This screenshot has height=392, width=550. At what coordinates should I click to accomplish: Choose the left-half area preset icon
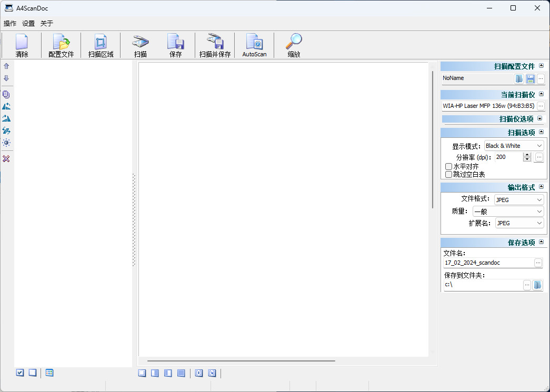168,373
